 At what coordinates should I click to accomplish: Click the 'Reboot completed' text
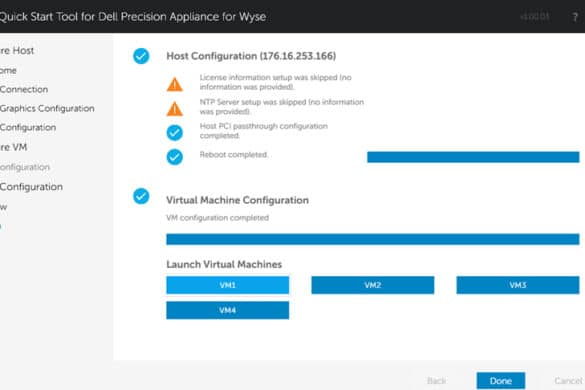click(234, 155)
